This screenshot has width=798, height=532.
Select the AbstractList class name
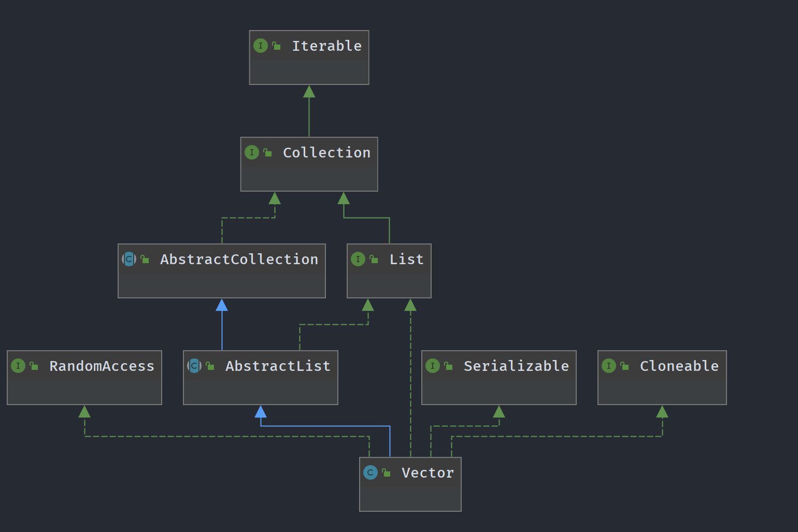click(x=278, y=366)
